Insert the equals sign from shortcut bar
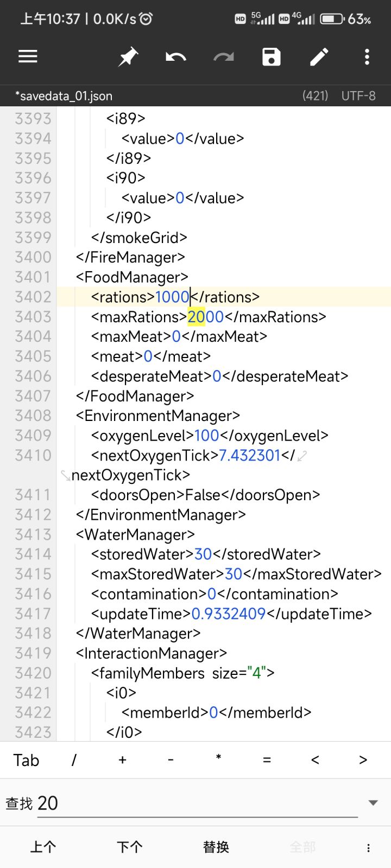This screenshot has width=391, height=868. 267,760
